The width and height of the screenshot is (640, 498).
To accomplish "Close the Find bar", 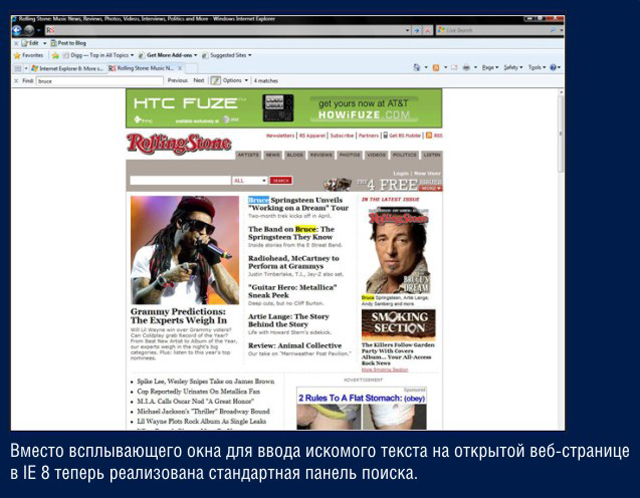I will pos(16,81).
